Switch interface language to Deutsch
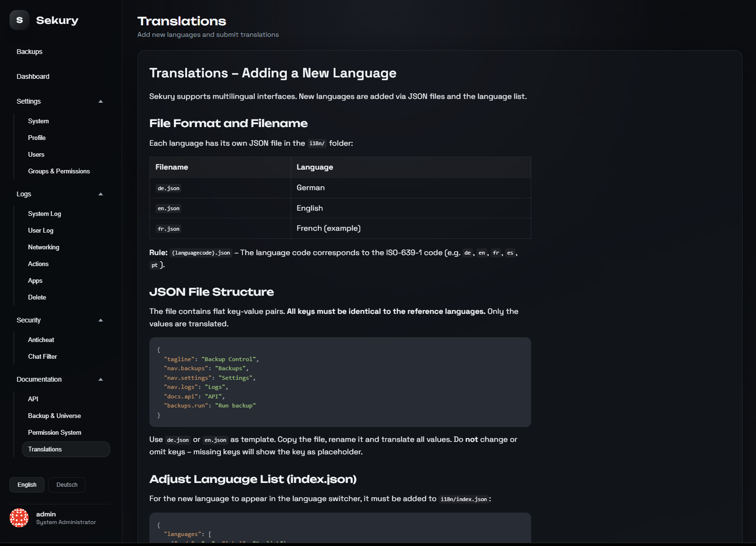756x546 pixels. (x=67, y=485)
